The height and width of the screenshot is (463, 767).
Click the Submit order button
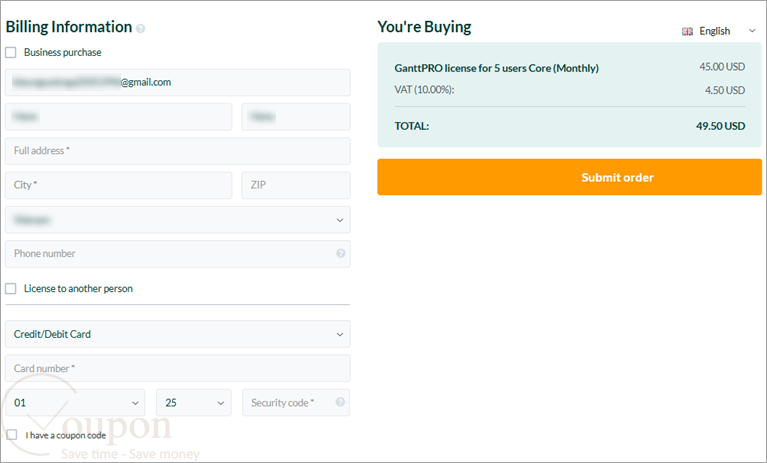569,177
